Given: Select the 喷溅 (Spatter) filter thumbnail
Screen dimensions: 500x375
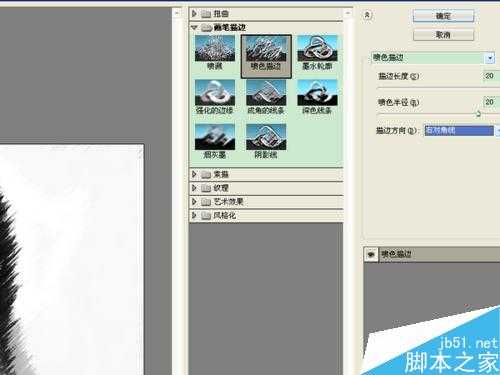Looking at the screenshot, I should coord(215,53).
